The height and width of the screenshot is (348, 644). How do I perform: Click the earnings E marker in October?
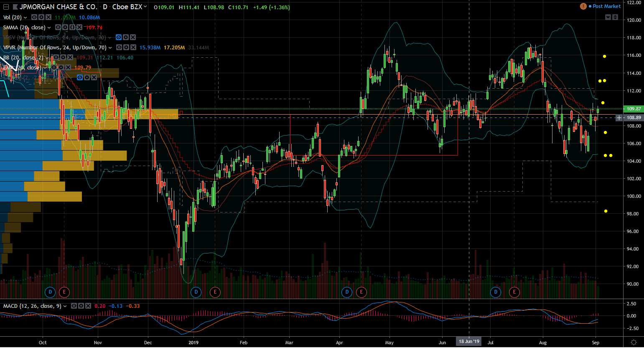point(64,292)
